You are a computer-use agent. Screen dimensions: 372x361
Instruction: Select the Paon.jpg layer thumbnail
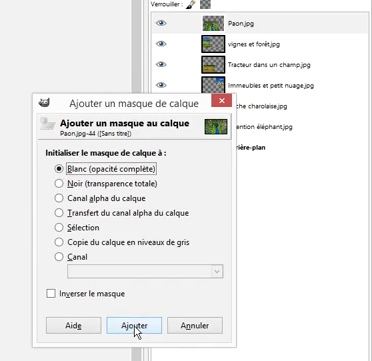pyautogui.click(x=213, y=23)
